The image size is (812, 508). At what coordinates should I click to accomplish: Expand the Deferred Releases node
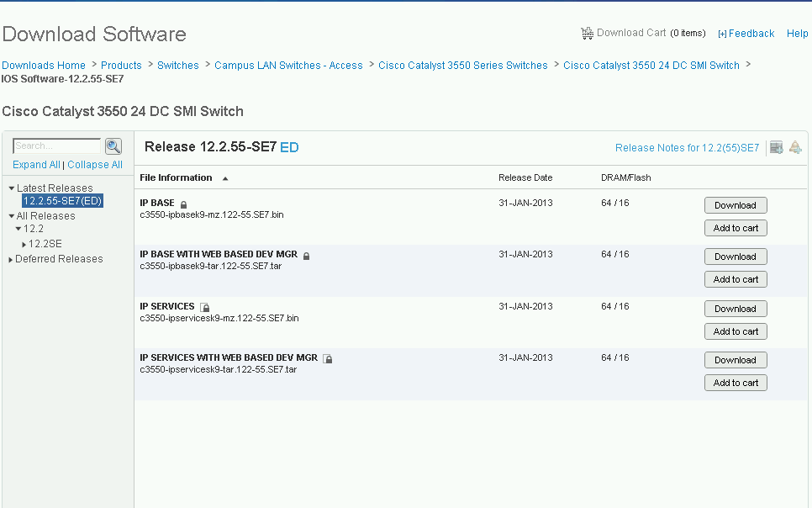click(11, 260)
